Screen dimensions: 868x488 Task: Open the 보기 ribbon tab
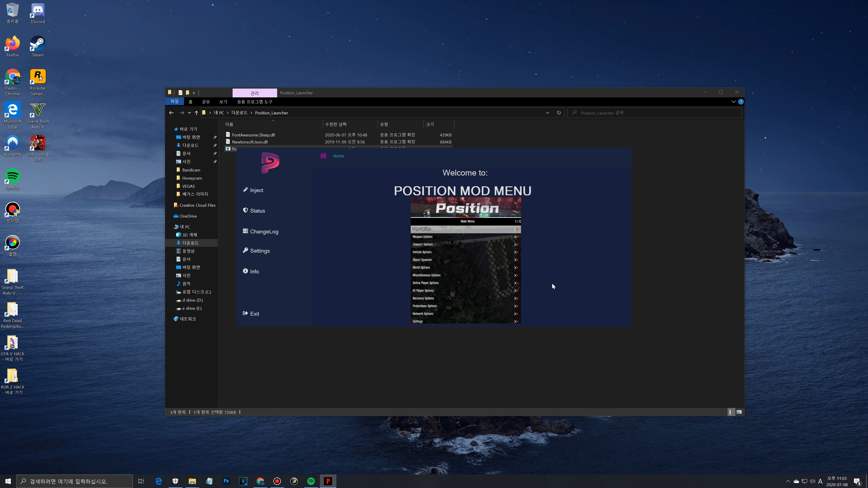[x=223, y=102]
